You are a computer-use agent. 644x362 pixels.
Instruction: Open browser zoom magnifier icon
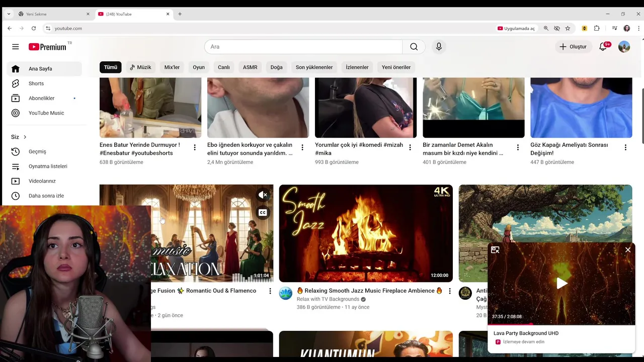546,29
